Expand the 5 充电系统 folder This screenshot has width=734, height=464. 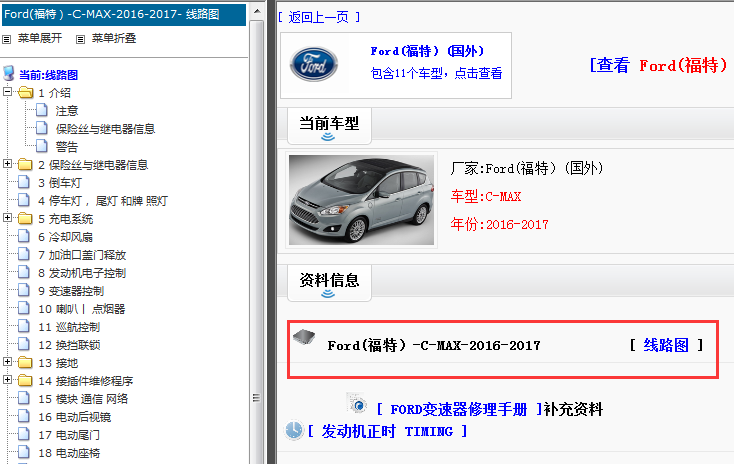[7, 218]
